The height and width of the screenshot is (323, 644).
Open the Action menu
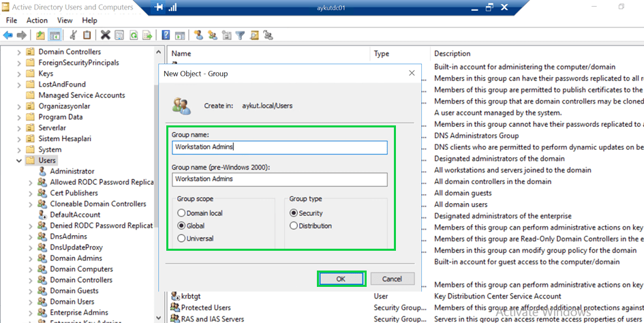[37, 20]
